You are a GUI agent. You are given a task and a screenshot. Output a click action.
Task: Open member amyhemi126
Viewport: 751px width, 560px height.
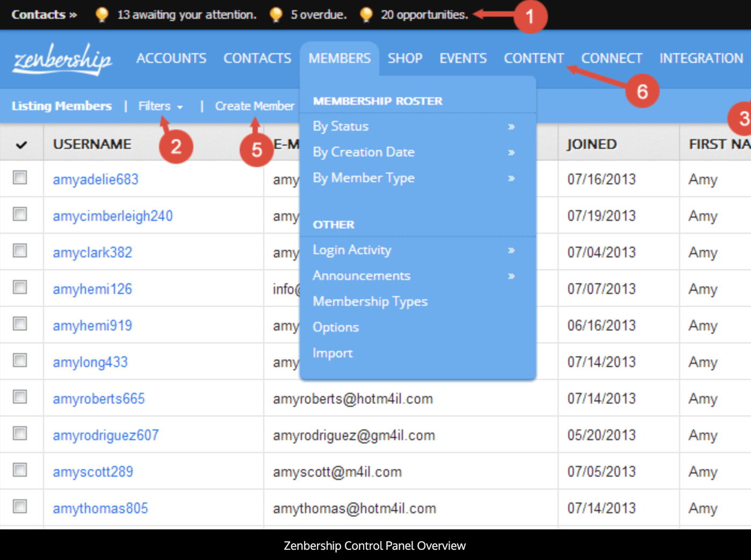tap(92, 289)
